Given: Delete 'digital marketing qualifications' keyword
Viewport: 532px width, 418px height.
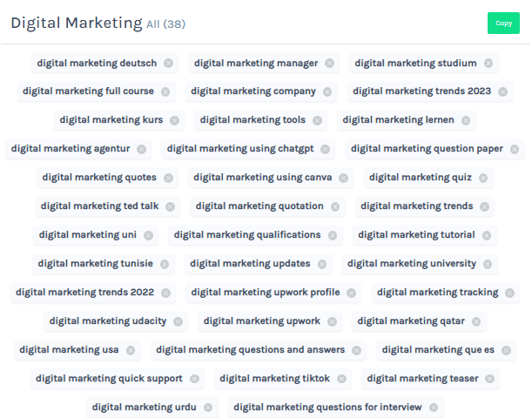Looking at the screenshot, I should [x=333, y=235].
